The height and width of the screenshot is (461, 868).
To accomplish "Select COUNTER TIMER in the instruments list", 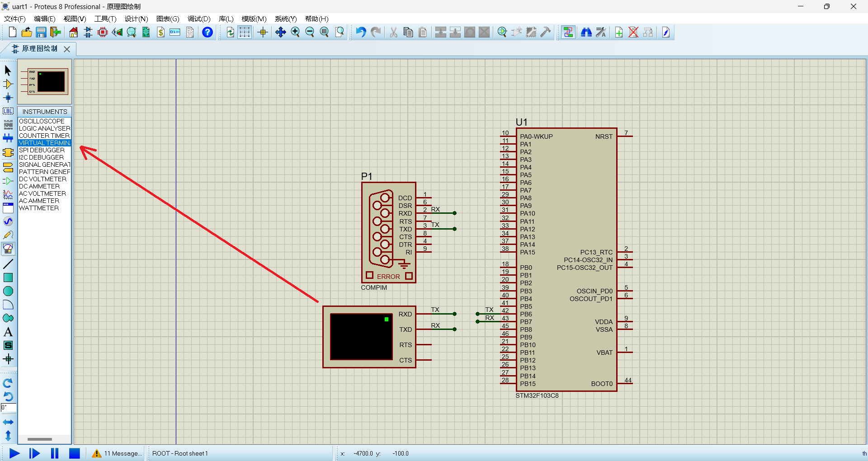I will pos(44,136).
